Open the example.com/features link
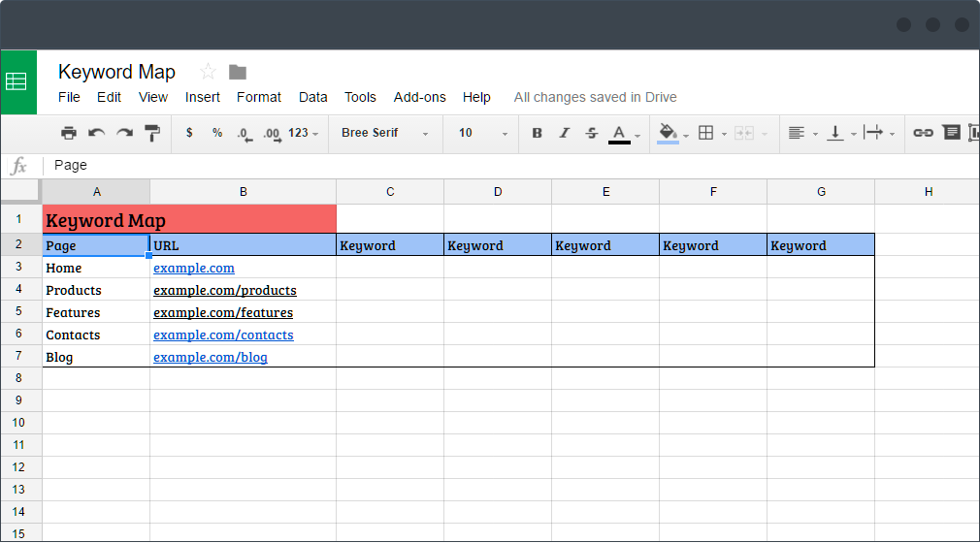Image resolution: width=980 pixels, height=543 pixels. point(223,312)
